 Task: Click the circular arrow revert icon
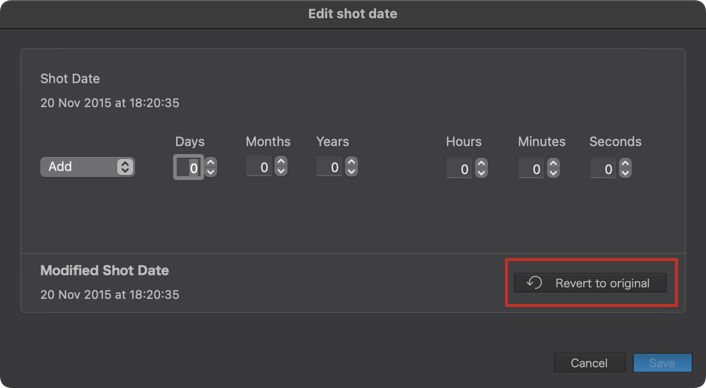click(x=534, y=283)
